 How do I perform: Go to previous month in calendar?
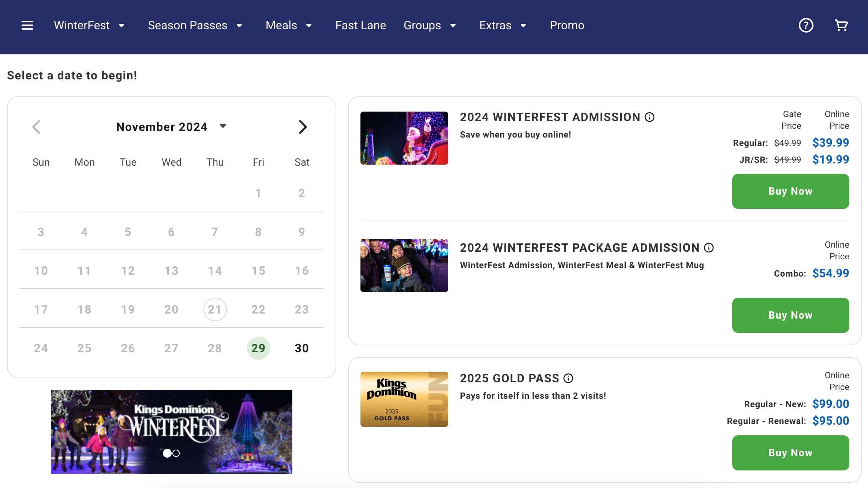(x=36, y=127)
